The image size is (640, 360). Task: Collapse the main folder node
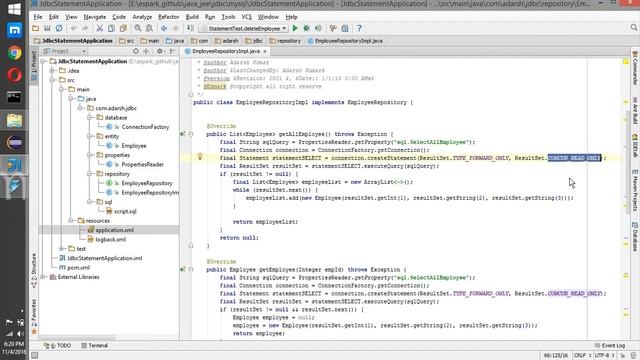[61, 89]
